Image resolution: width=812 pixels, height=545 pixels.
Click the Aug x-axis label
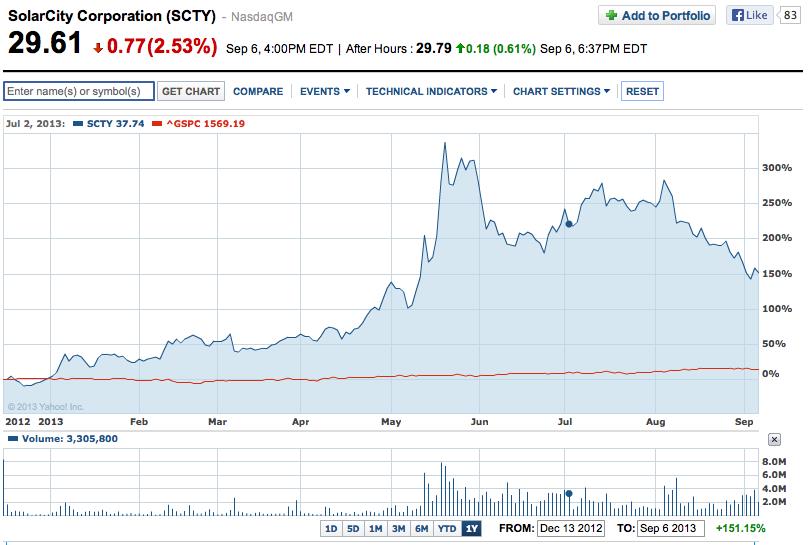pyautogui.click(x=656, y=422)
